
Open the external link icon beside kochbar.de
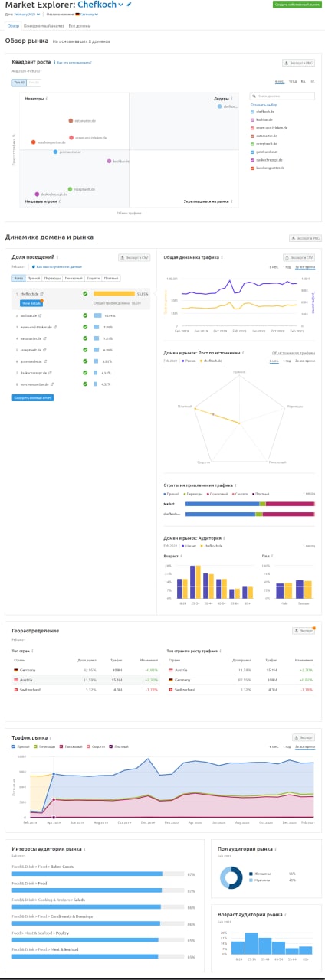point(40,315)
